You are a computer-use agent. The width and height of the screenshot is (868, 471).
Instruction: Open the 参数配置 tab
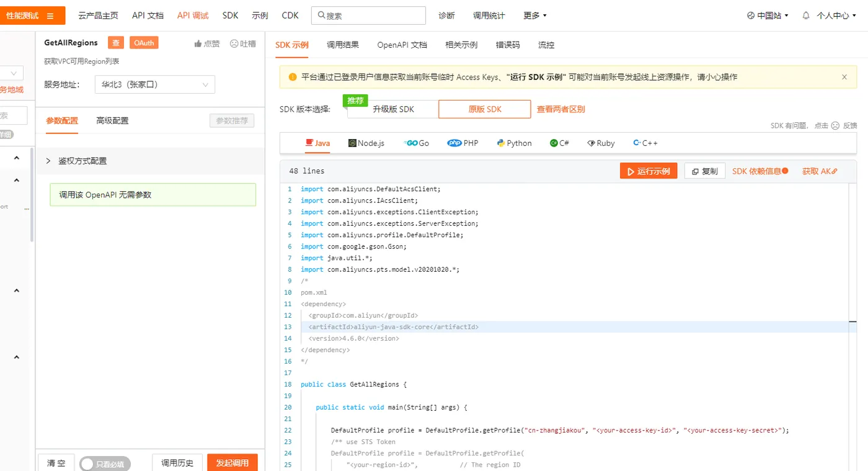pos(62,120)
